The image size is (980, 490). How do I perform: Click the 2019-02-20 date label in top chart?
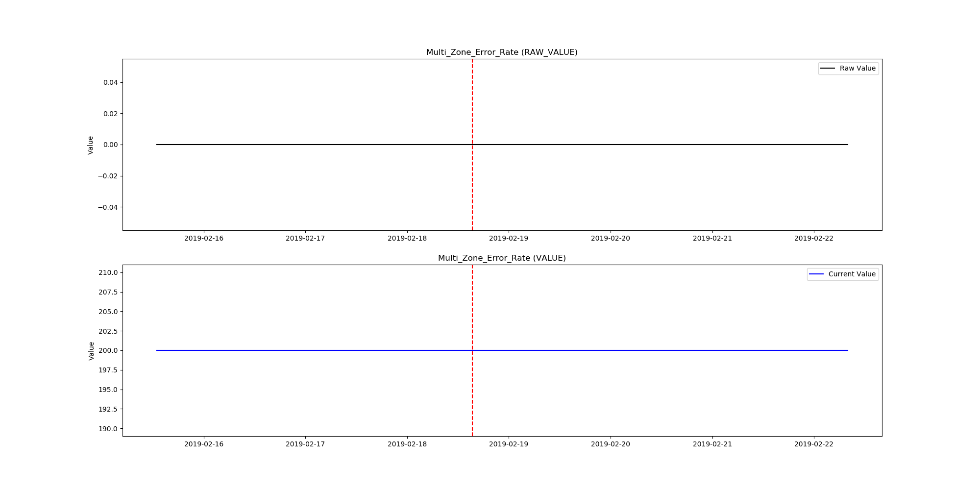click(x=611, y=238)
